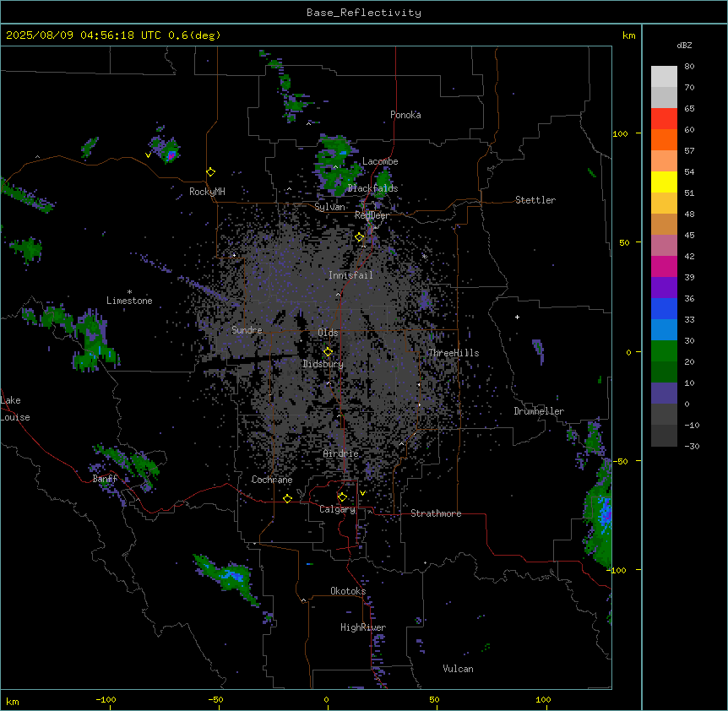
Task: Click the white plus marker west of Drumheller
Action: 517,317
